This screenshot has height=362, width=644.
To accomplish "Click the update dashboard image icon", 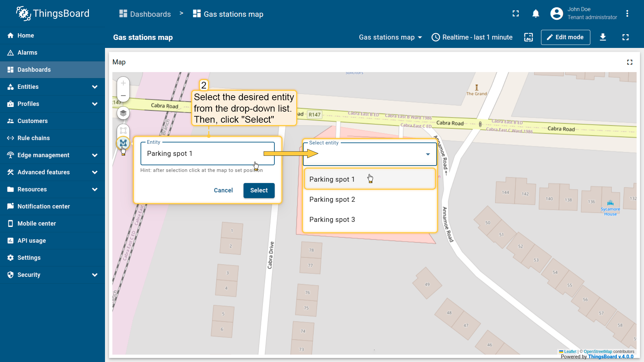I will [528, 37].
